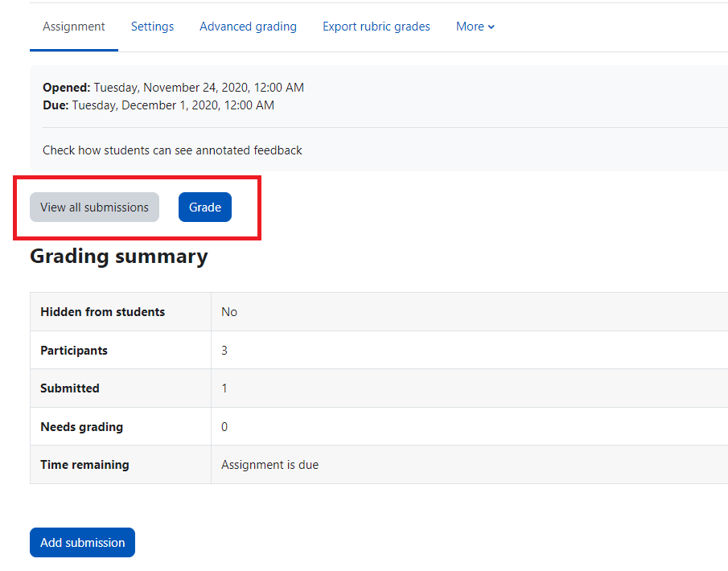Expand the More dropdown menu
This screenshot has height=571, width=728.
[x=475, y=26]
